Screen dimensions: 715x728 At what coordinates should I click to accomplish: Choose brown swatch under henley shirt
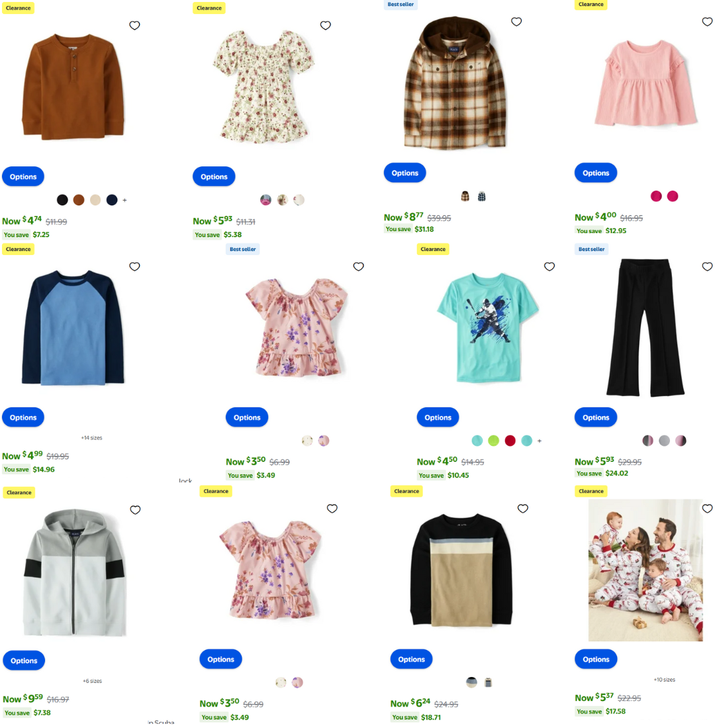point(79,200)
